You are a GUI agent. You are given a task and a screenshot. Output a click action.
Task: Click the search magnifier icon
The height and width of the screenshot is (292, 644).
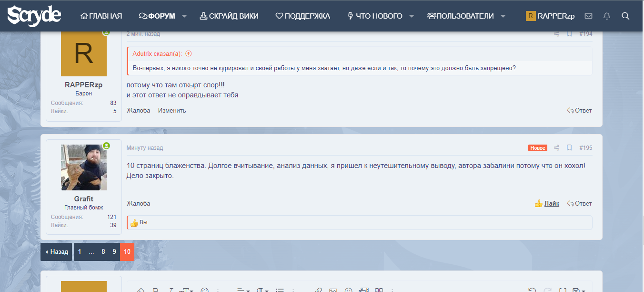(625, 16)
